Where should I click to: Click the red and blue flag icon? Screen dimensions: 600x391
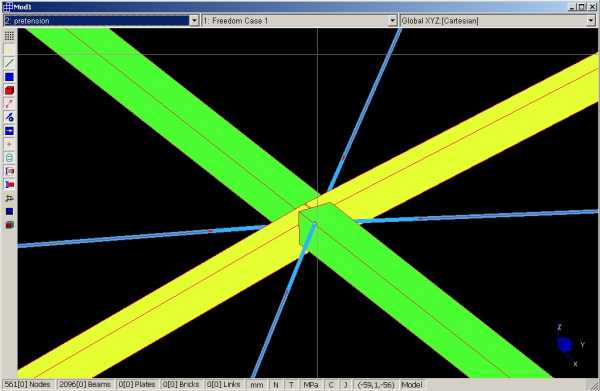9,185
